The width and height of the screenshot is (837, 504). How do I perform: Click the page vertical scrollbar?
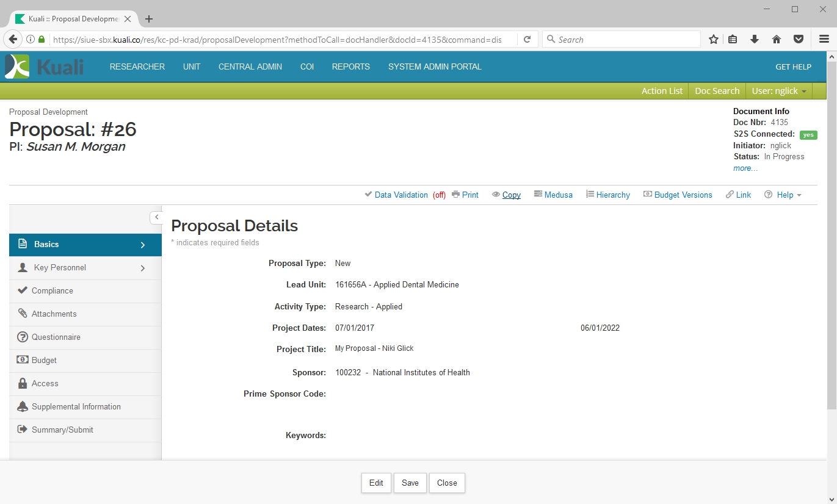pos(831,244)
